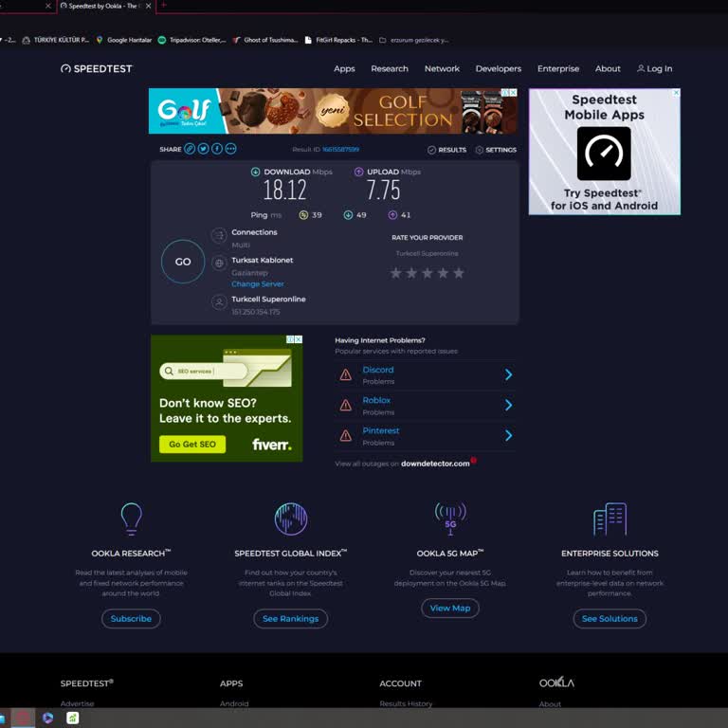
Task: Close the Speedtest by Ookla browser tab
Action: tap(148, 6)
